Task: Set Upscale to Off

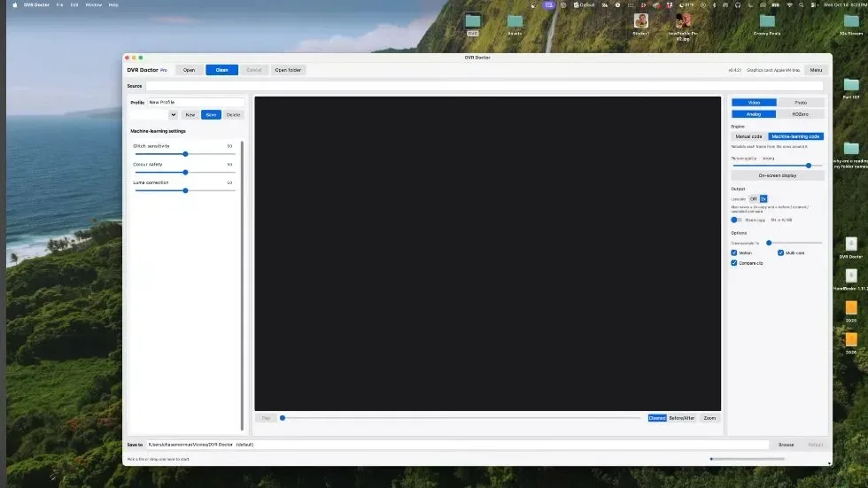Action: click(x=754, y=199)
